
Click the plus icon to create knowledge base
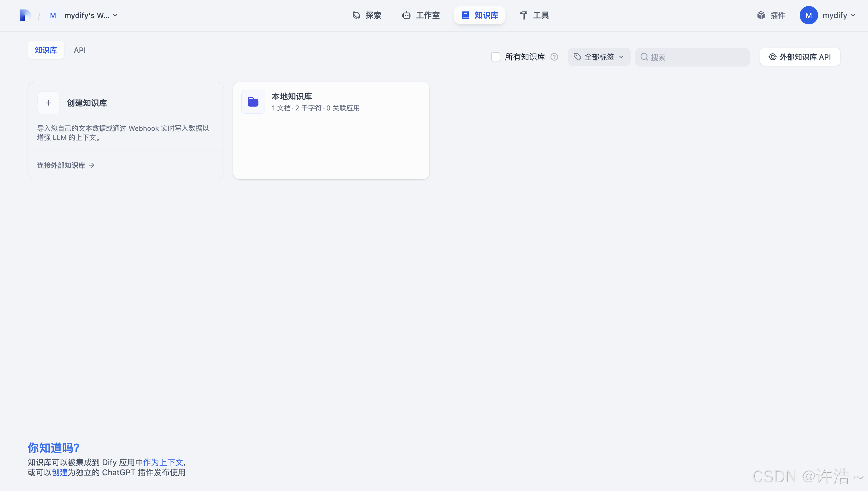(x=48, y=103)
